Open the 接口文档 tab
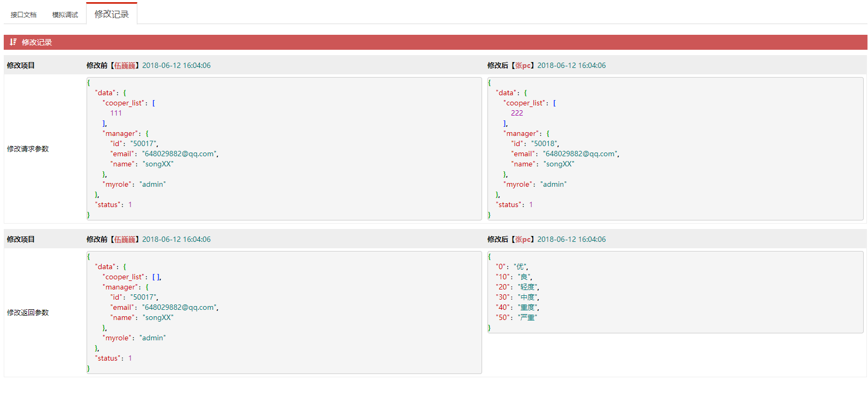Viewport: 868px width, 404px height. 24,14
